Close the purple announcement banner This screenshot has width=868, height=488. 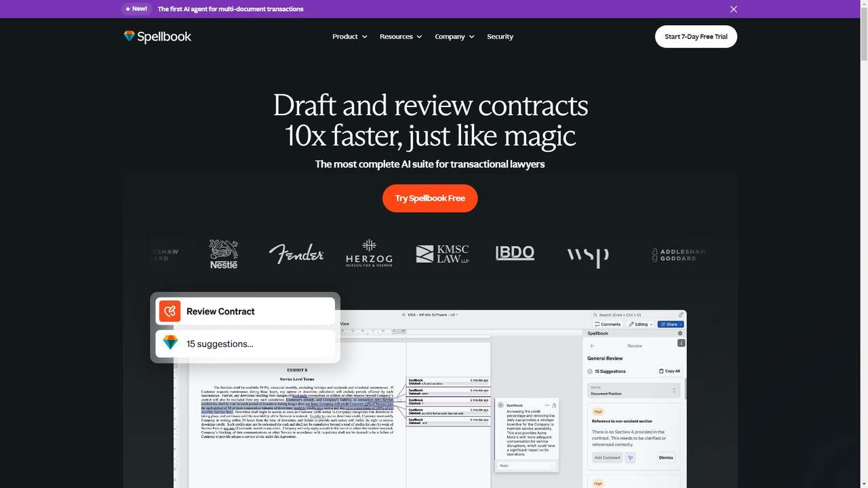click(733, 9)
